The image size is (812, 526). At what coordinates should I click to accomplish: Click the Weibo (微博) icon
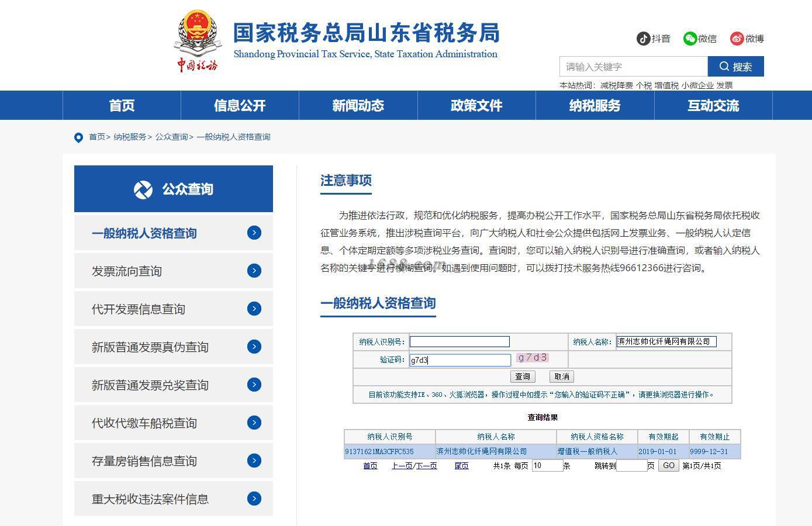tap(737, 39)
